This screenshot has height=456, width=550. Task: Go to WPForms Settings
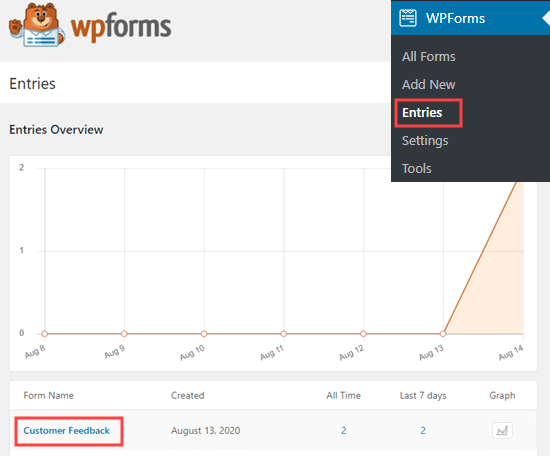point(425,141)
